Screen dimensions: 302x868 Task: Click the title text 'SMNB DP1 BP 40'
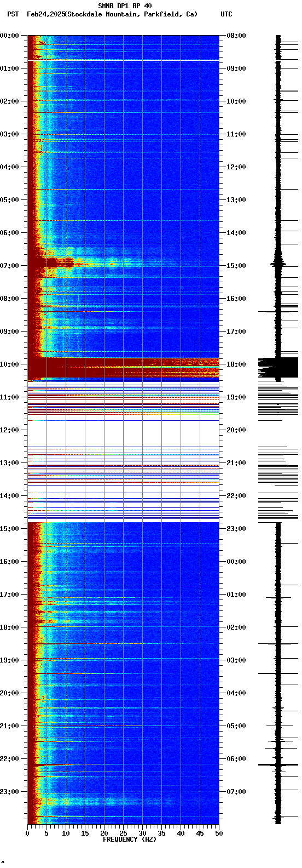125,6
